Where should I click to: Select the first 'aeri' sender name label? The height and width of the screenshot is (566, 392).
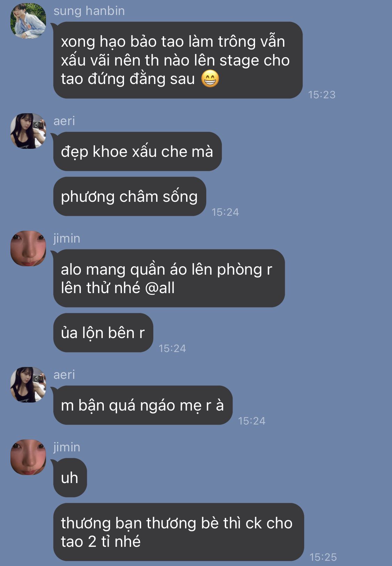pos(64,121)
